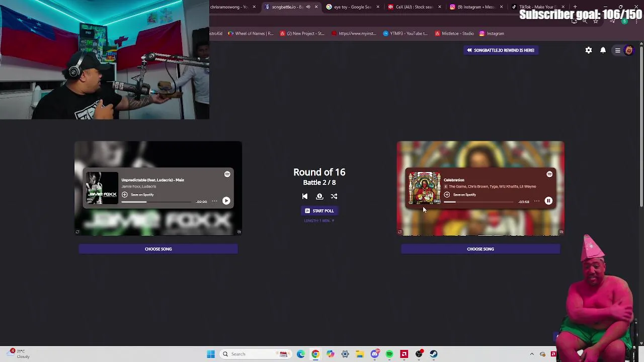Open Songbattle.io Rewind banner

[501, 50]
